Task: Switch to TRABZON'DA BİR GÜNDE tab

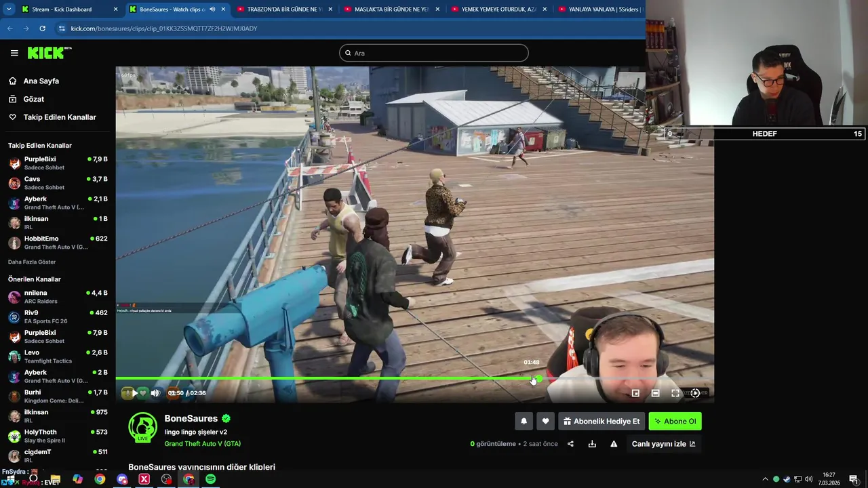Action: tap(283, 9)
